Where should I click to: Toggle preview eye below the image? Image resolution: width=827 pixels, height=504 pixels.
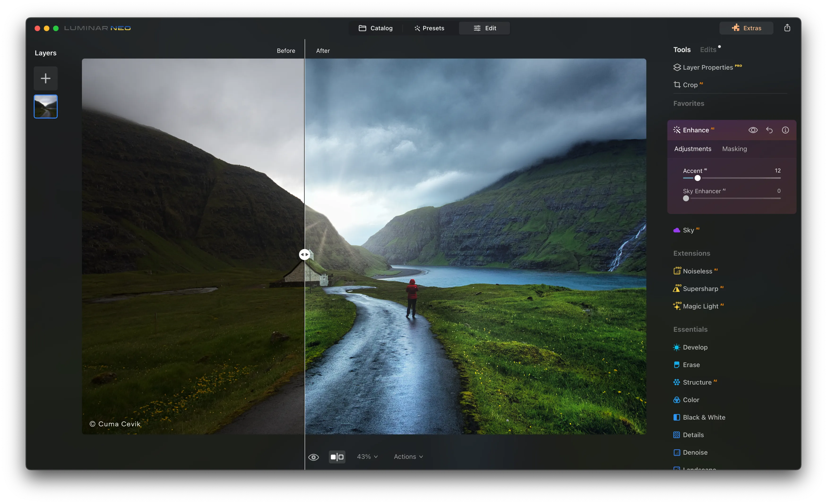click(x=314, y=457)
